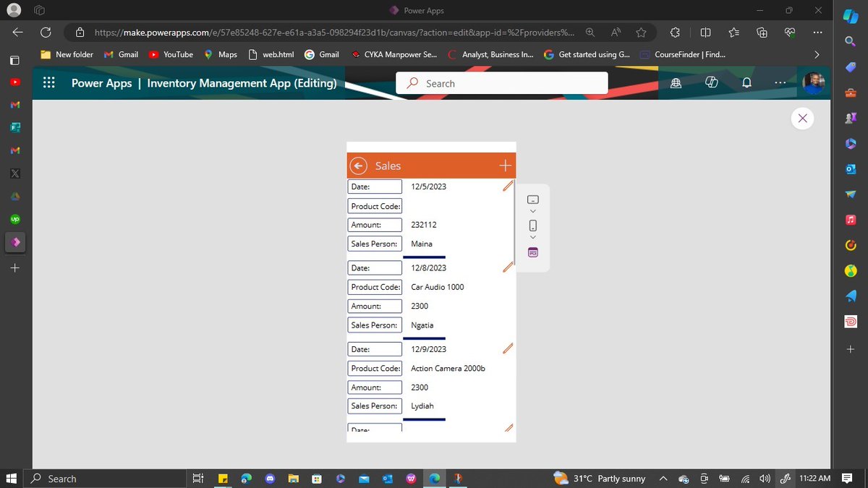Open the YouTube bookmark
868x488 pixels.
click(171, 54)
